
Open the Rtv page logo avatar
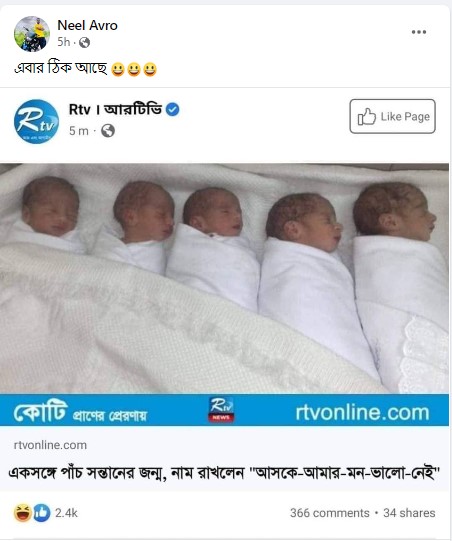pos(36,121)
